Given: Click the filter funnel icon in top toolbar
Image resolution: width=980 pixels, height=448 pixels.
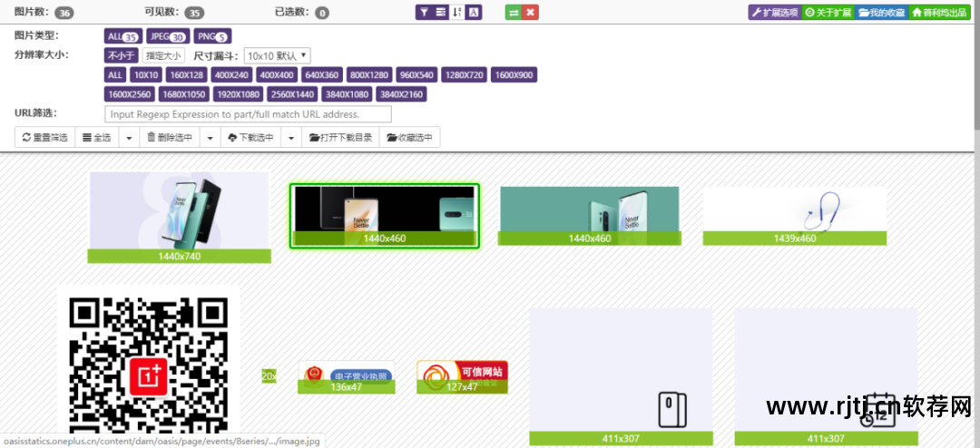Looking at the screenshot, I should point(424,13).
